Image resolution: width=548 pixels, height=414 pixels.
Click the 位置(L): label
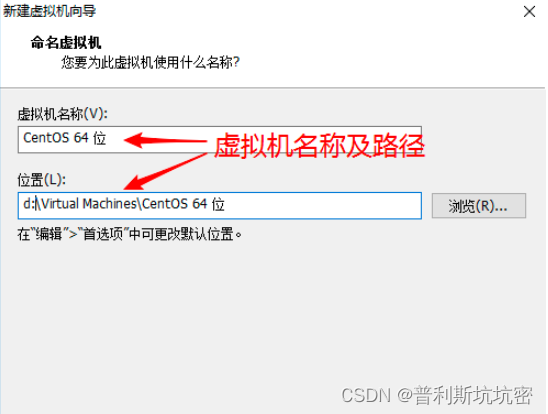coord(42,180)
